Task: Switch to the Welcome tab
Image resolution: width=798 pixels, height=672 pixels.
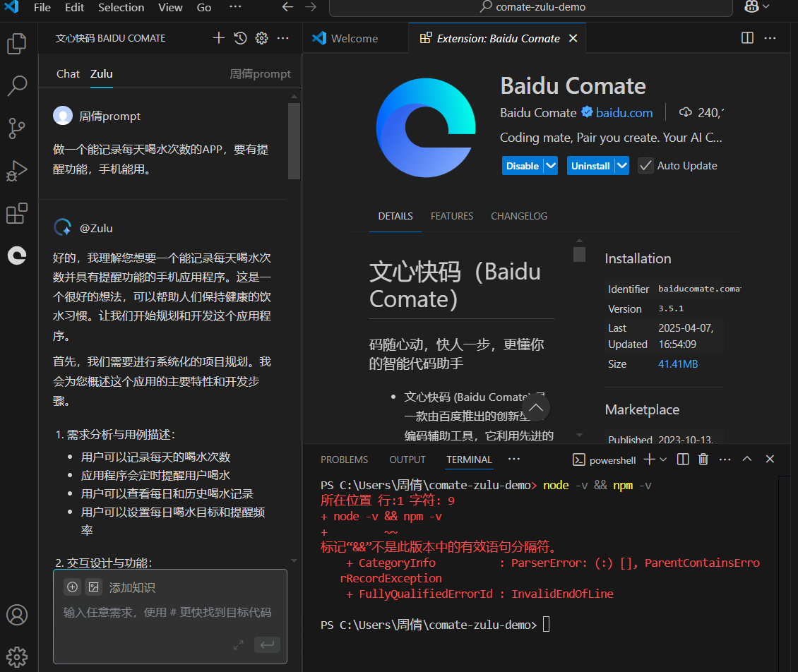Action: point(355,38)
